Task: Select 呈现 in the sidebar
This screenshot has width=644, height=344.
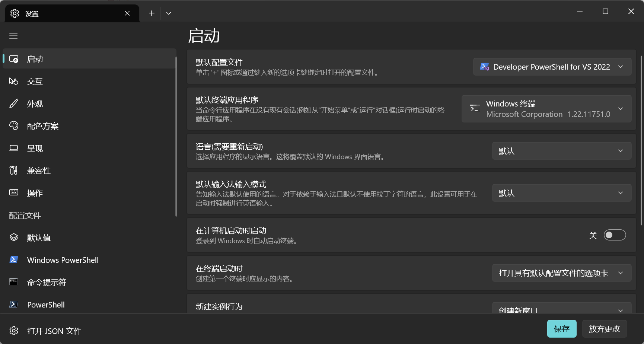Action: pos(89,148)
